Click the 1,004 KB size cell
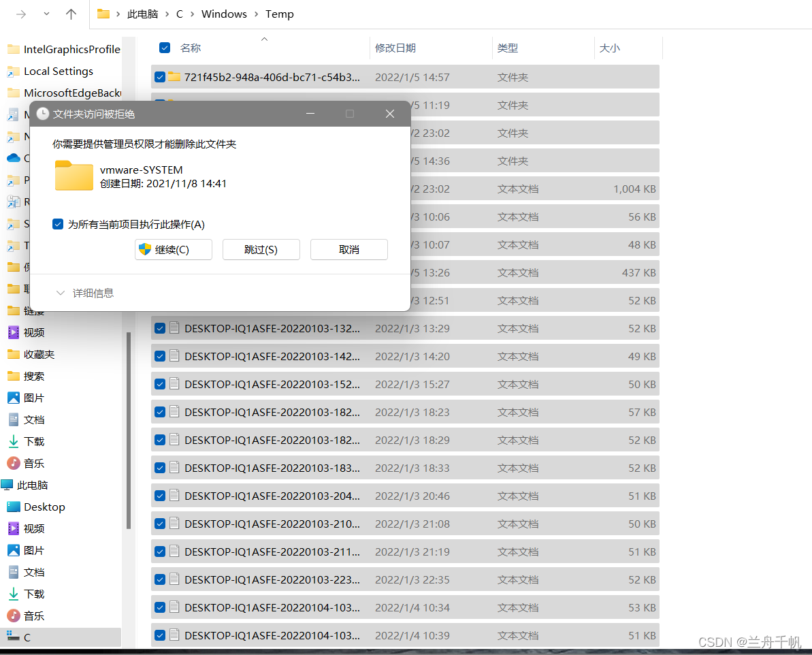The width and height of the screenshot is (812, 655). click(634, 189)
